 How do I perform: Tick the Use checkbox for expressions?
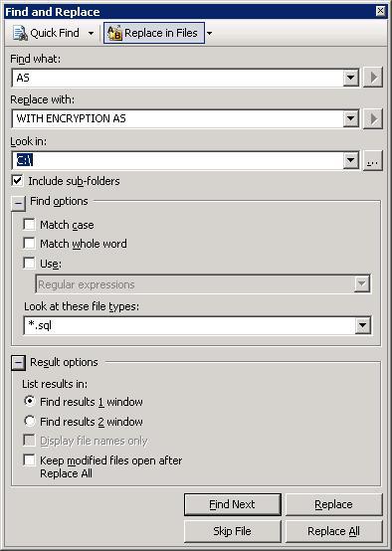[29, 263]
